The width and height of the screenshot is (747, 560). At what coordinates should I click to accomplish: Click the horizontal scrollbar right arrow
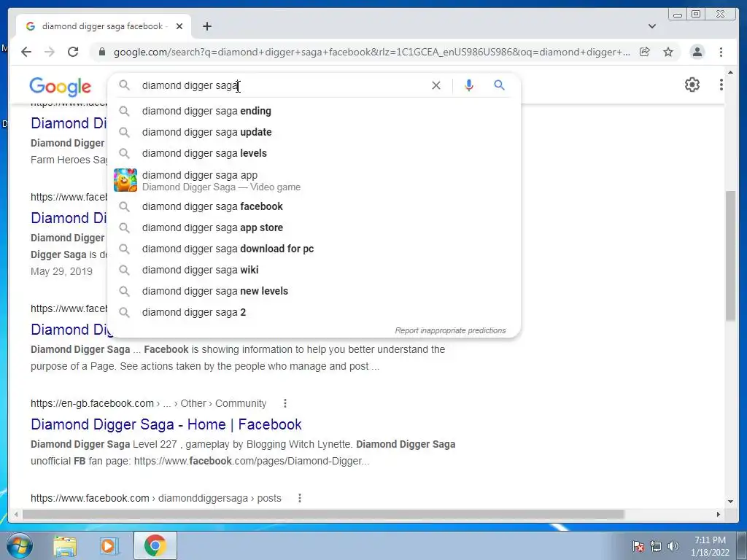(x=719, y=514)
